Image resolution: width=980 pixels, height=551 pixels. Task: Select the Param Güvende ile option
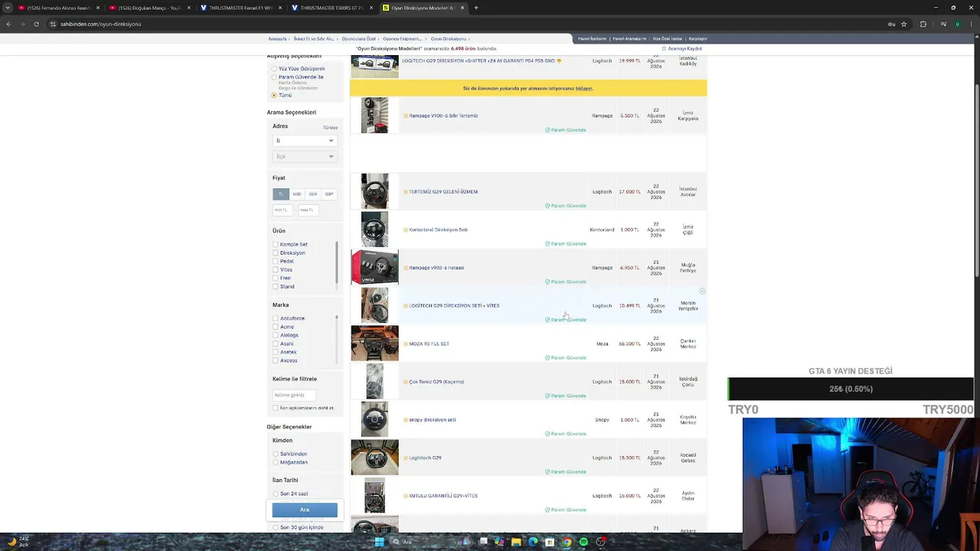[274, 77]
